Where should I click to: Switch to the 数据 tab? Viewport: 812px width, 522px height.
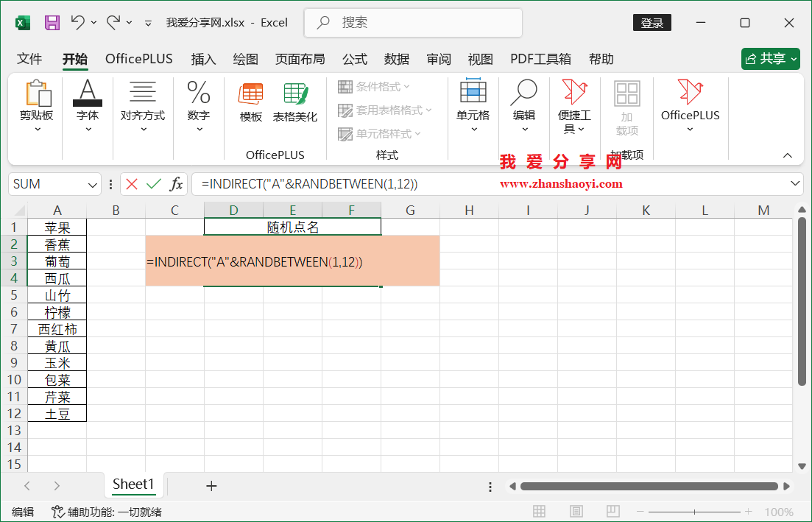[x=397, y=59]
